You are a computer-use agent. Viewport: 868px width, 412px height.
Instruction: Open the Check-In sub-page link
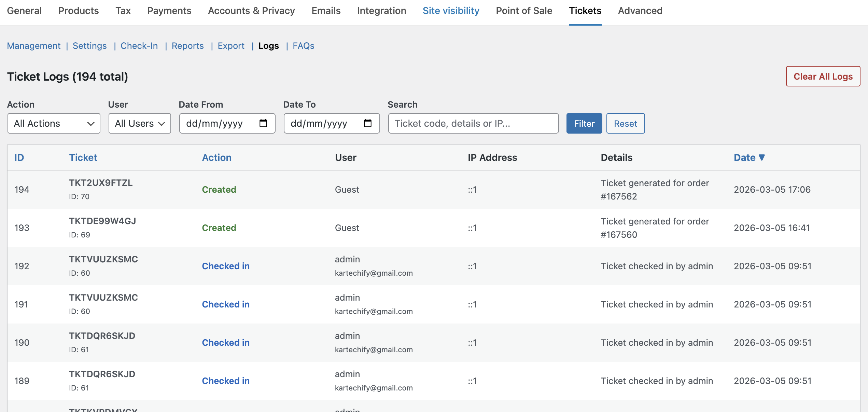click(139, 46)
